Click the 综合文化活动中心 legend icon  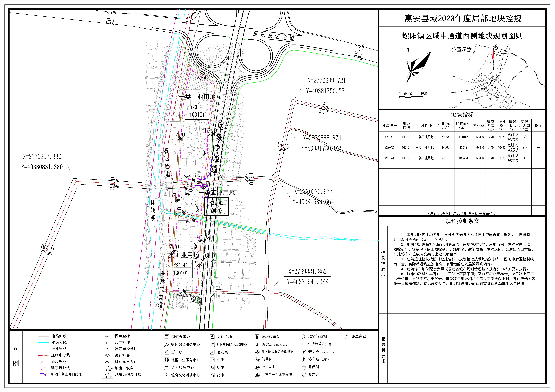tap(167, 375)
